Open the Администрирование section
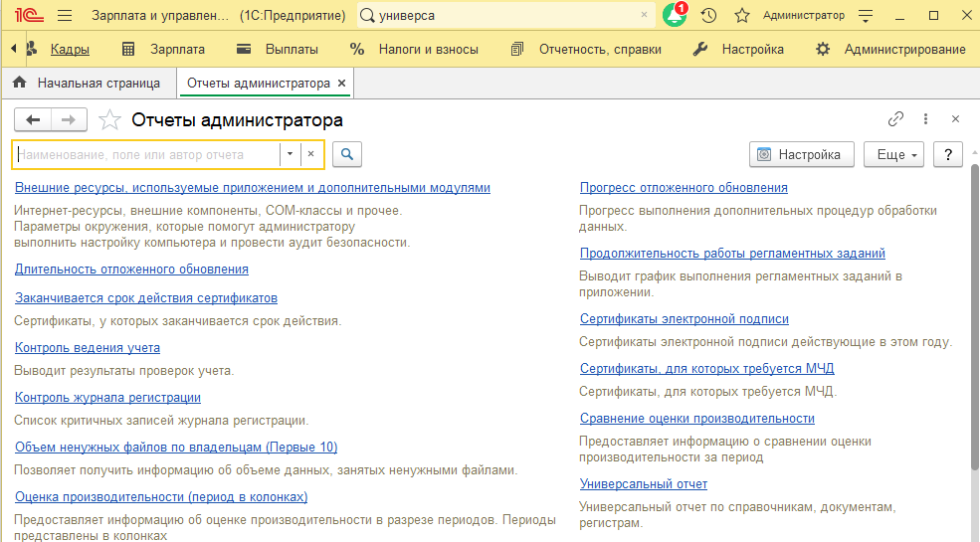The image size is (980, 542). pos(890,49)
